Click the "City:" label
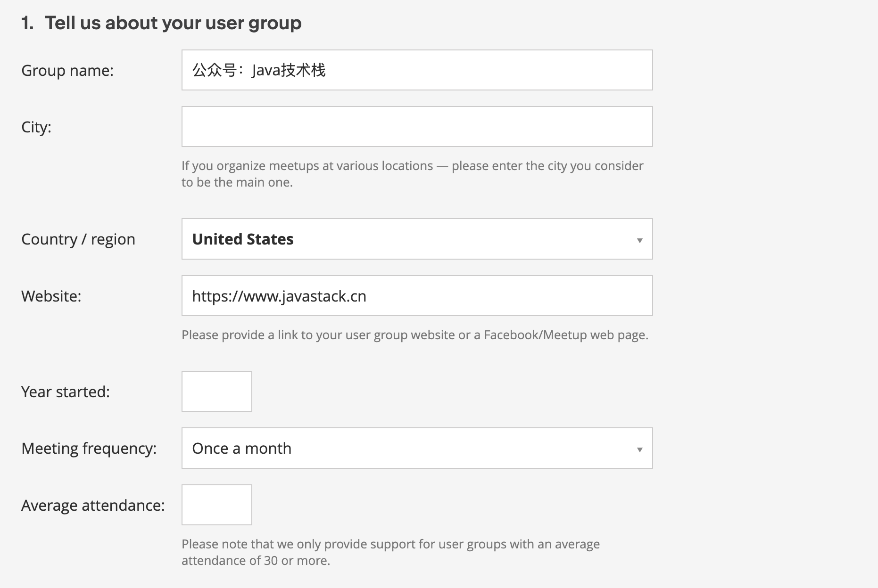Screen dimensions: 878x588 [36, 127]
